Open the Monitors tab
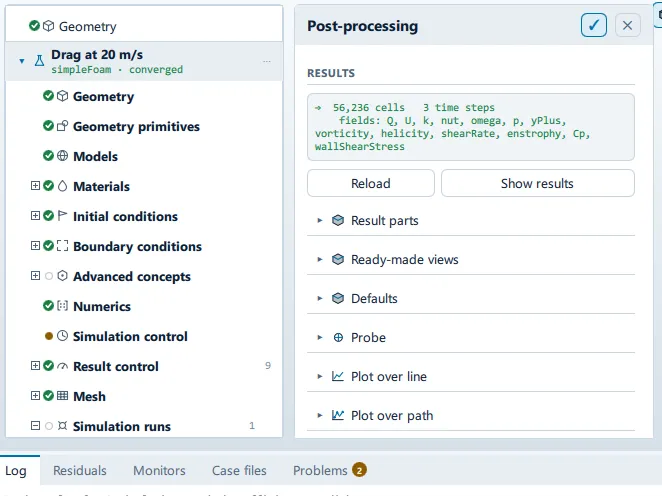 (x=159, y=470)
